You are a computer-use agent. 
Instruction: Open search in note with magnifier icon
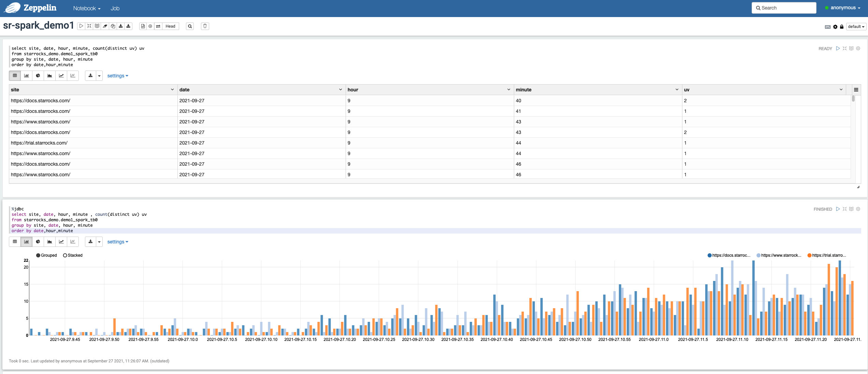coord(190,26)
